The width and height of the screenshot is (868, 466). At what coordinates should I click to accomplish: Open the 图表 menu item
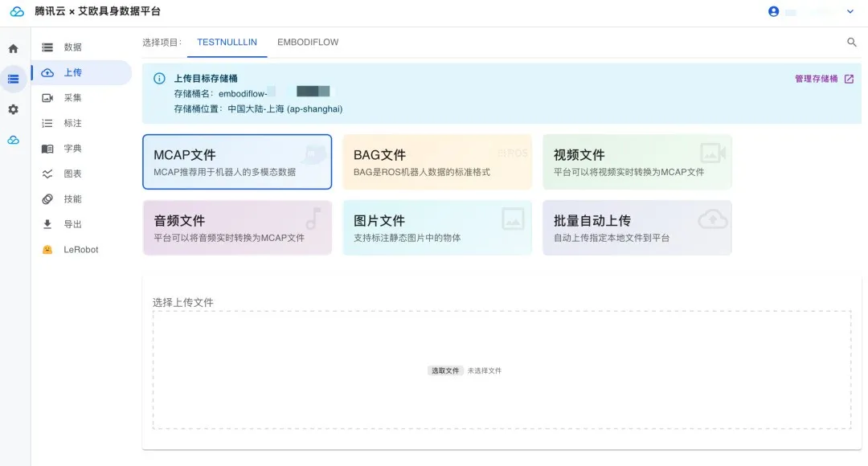[81, 174]
